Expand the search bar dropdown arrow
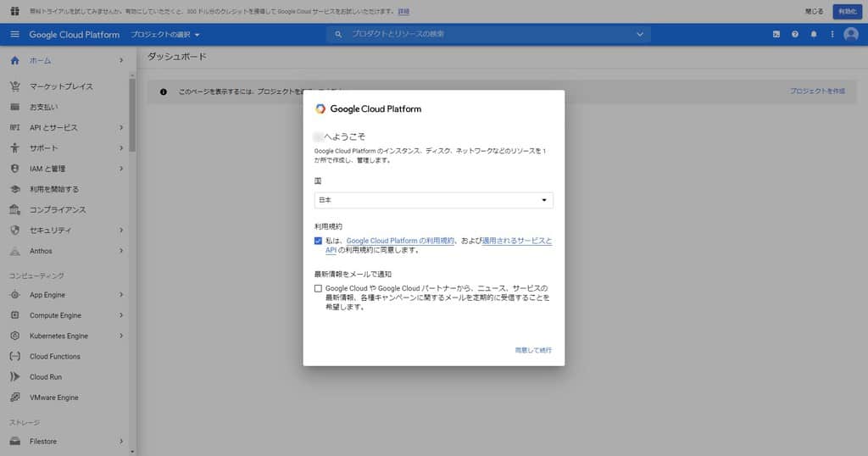Screen dimensions: 868x456 click(640, 35)
